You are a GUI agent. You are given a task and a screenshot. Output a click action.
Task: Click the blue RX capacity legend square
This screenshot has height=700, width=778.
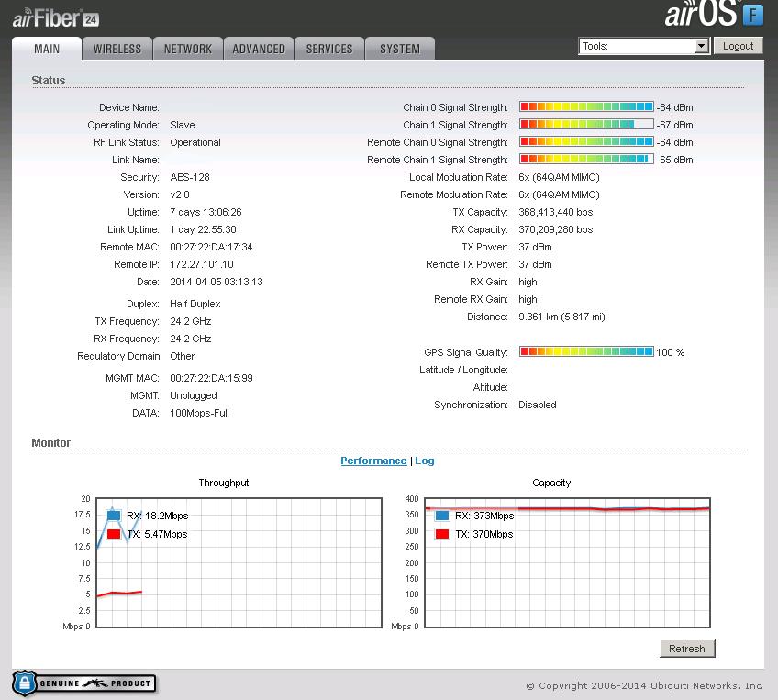click(x=442, y=516)
